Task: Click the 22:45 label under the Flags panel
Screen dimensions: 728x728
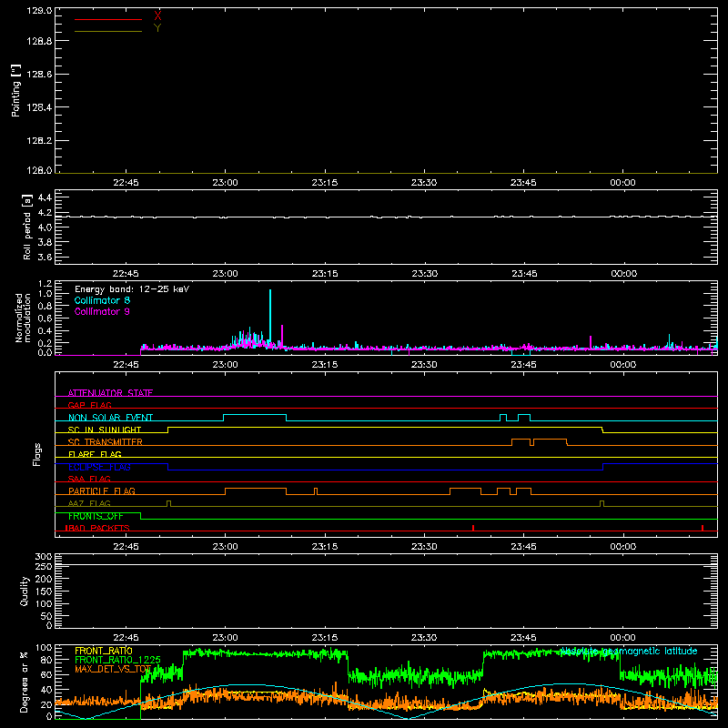Action: [x=126, y=547]
